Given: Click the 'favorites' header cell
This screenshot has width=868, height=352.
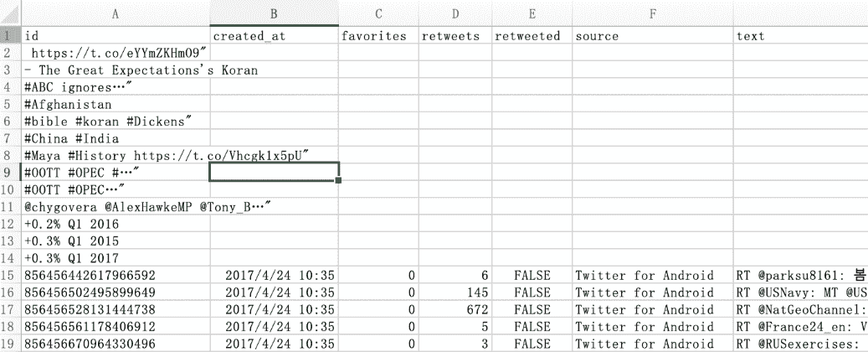Looking at the screenshot, I should (x=378, y=36).
